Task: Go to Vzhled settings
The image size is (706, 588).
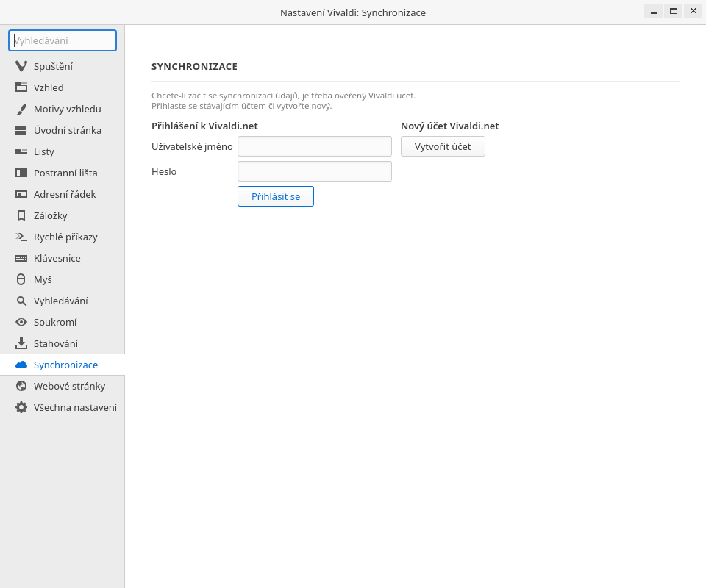Action: (62, 87)
